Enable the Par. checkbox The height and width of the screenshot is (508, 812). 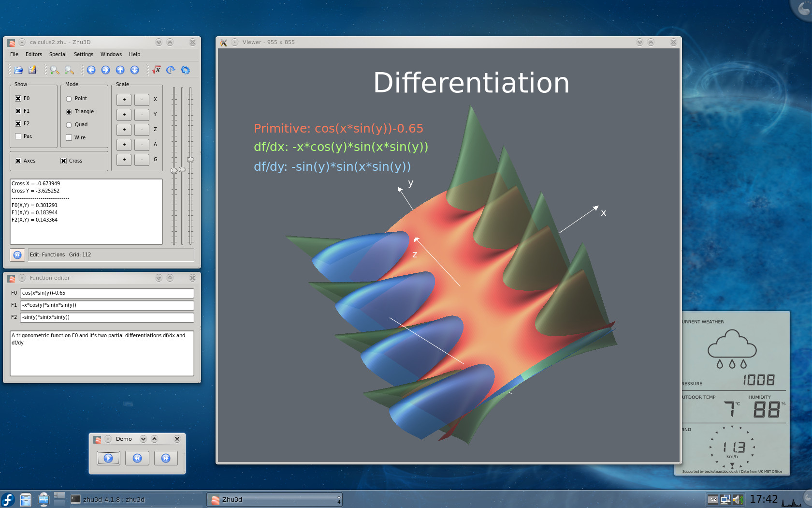click(18, 136)
